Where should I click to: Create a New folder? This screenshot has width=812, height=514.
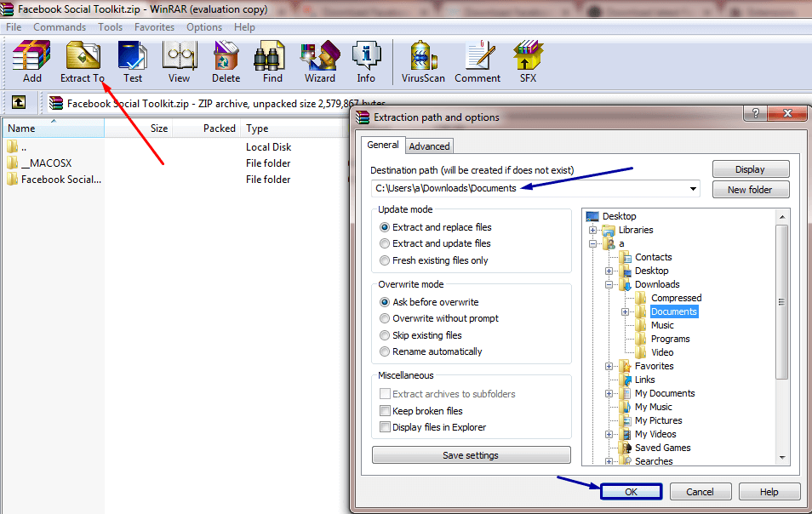click(x=751, y=190)
